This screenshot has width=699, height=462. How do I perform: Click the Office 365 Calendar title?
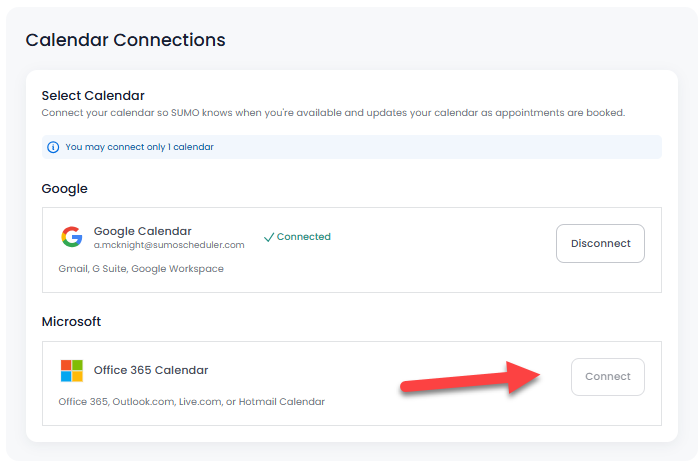(x=151, y=370)
